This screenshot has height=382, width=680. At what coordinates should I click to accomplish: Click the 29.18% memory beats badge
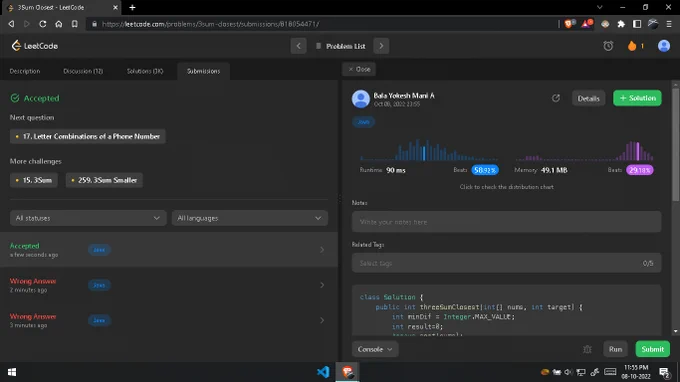640,170
